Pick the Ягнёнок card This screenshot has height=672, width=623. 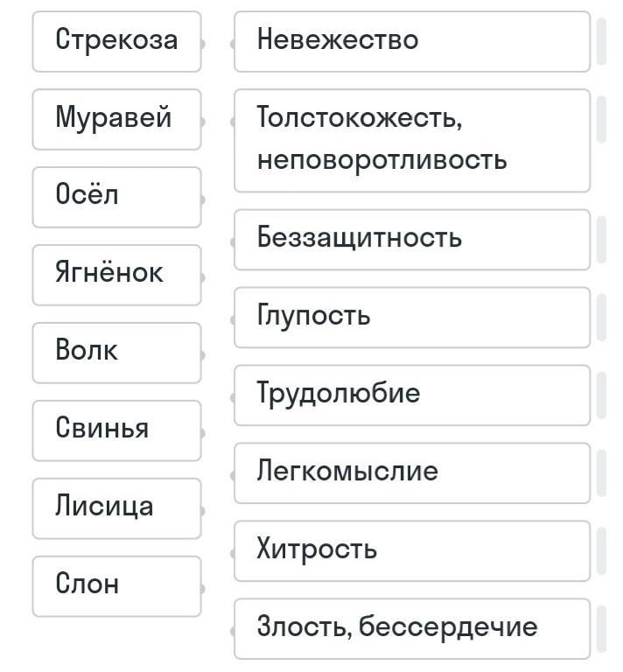click(116, 275)
